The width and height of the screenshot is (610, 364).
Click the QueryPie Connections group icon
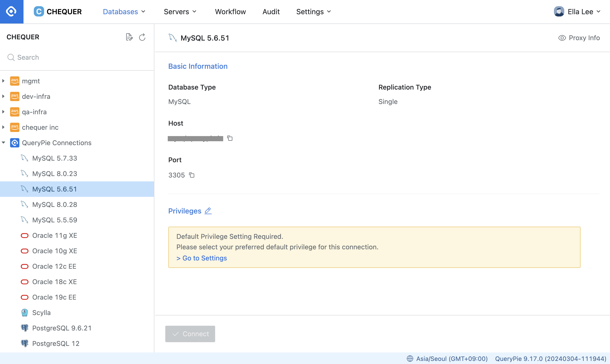pyautogui.click(x=15, y=143)
